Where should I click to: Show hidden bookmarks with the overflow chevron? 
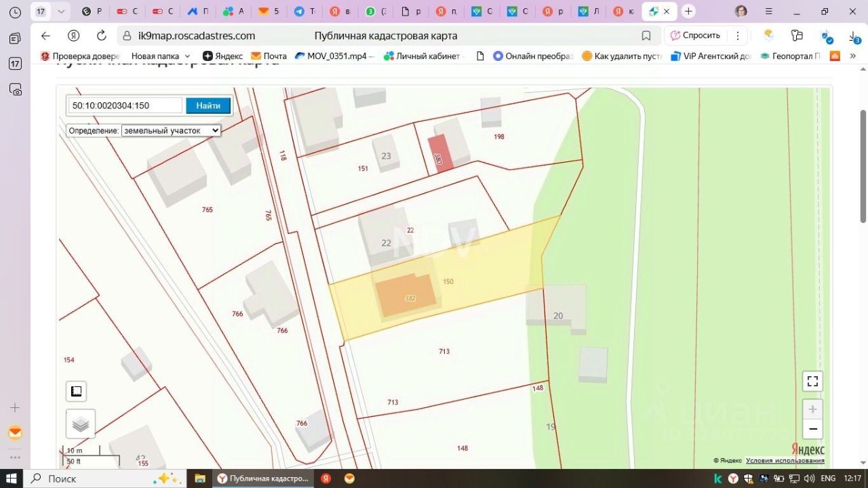[x=853, y=56]
